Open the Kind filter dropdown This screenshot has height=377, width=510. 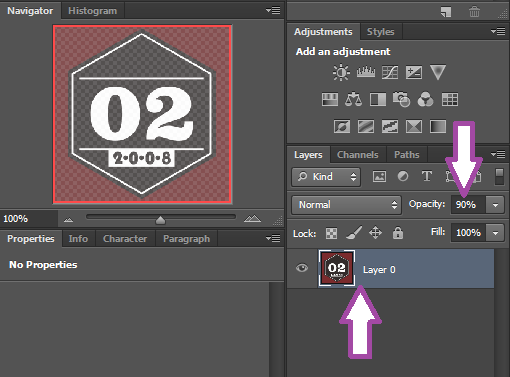(x=326, y=177)
